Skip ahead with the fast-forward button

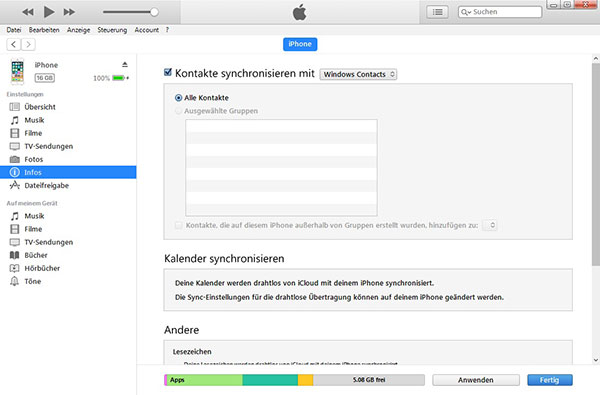pyautogui.click(x=69, y=12)
